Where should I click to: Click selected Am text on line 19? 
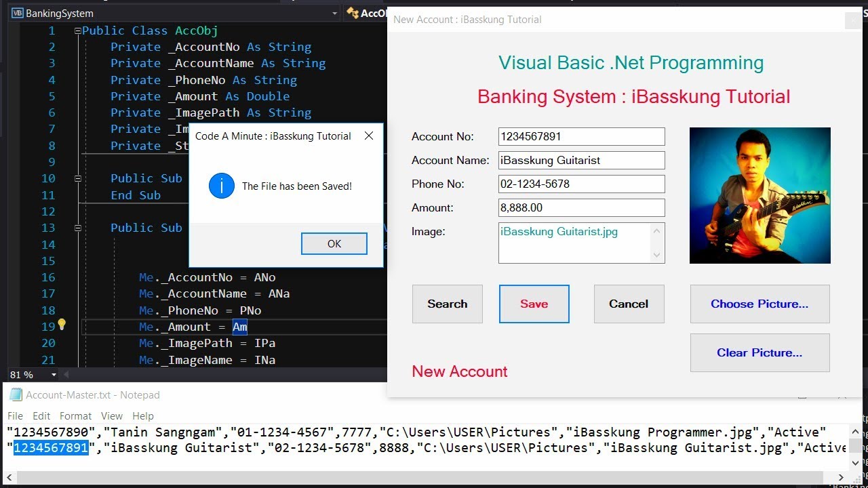coord(240,327)
